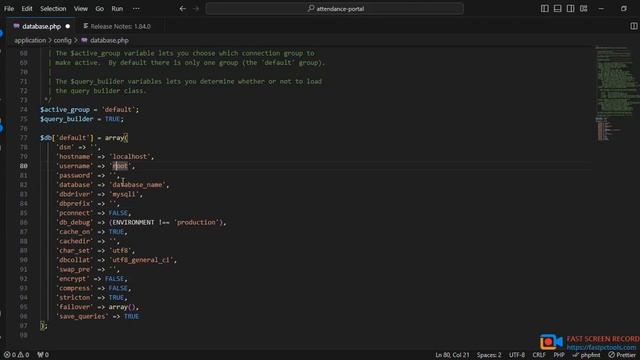
Task: Select the application breadcrumb segment
Action: [x=30, y=40]
